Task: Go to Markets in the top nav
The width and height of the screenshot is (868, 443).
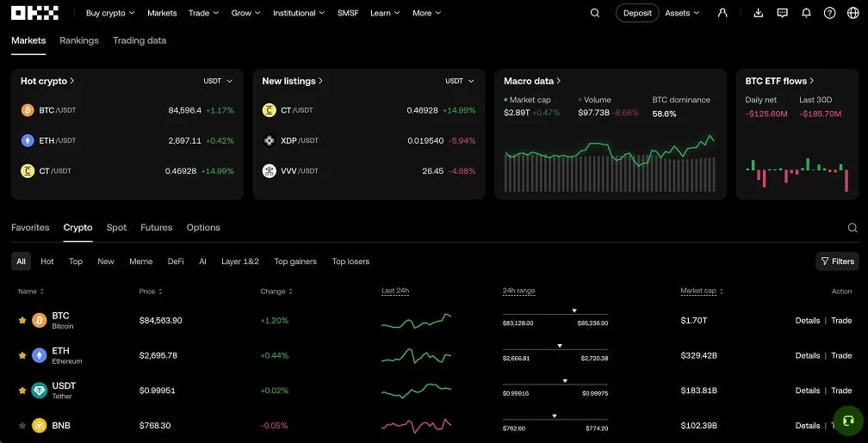Action: pos(162,13)
